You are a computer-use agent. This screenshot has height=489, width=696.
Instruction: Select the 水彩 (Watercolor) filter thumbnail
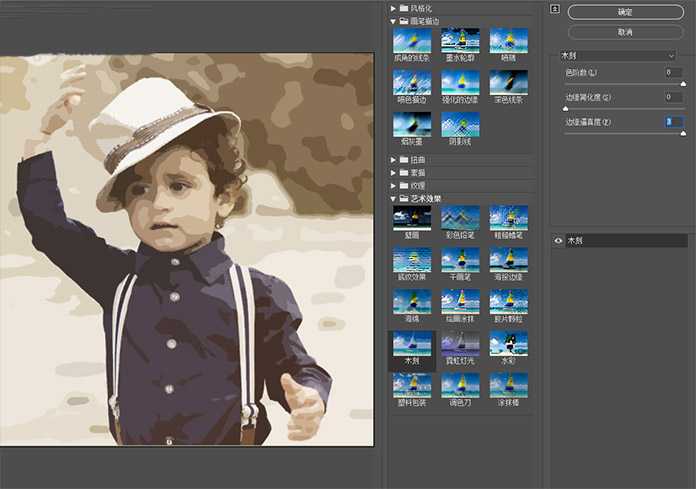(x=508, y=343)
